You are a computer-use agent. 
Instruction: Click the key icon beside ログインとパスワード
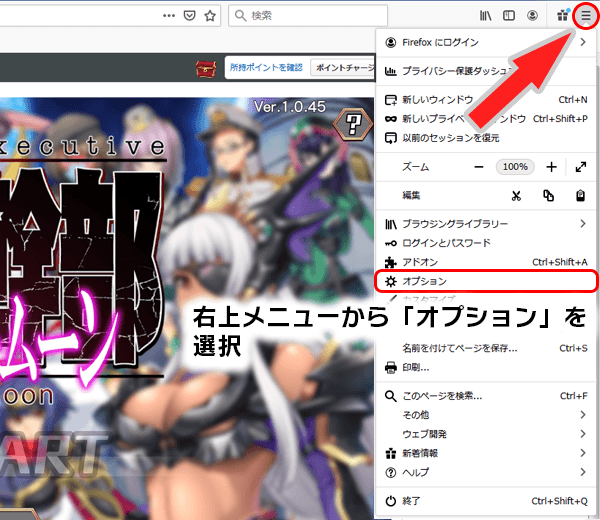click(391, 243)
